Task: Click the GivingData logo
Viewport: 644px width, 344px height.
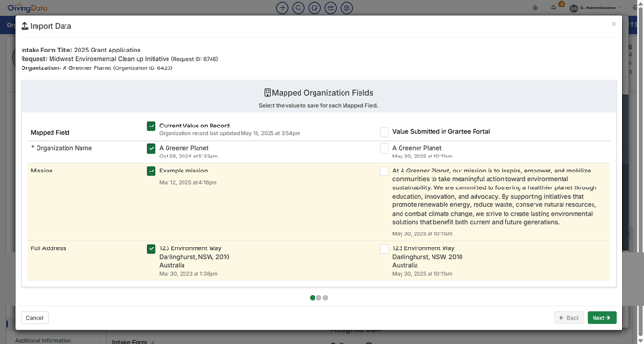Action: click(x=27, y=7)
